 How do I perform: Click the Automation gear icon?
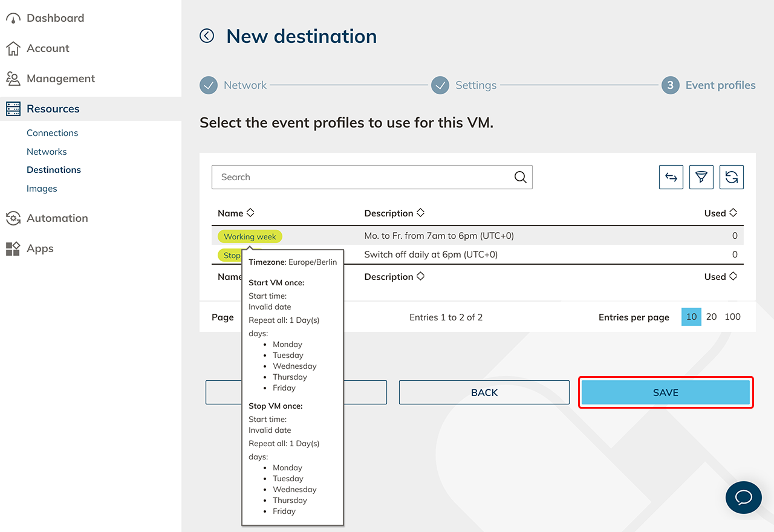click(13, 218)
